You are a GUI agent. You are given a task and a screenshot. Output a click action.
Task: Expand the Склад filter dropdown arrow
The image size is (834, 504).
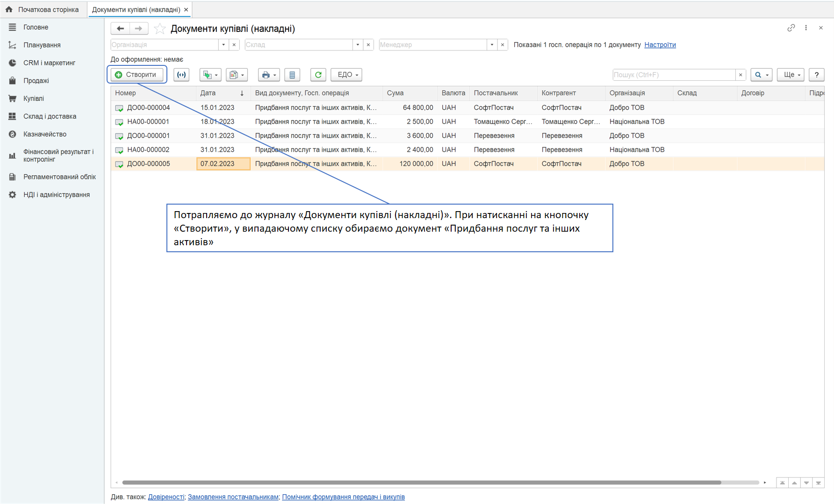point(358,45)
